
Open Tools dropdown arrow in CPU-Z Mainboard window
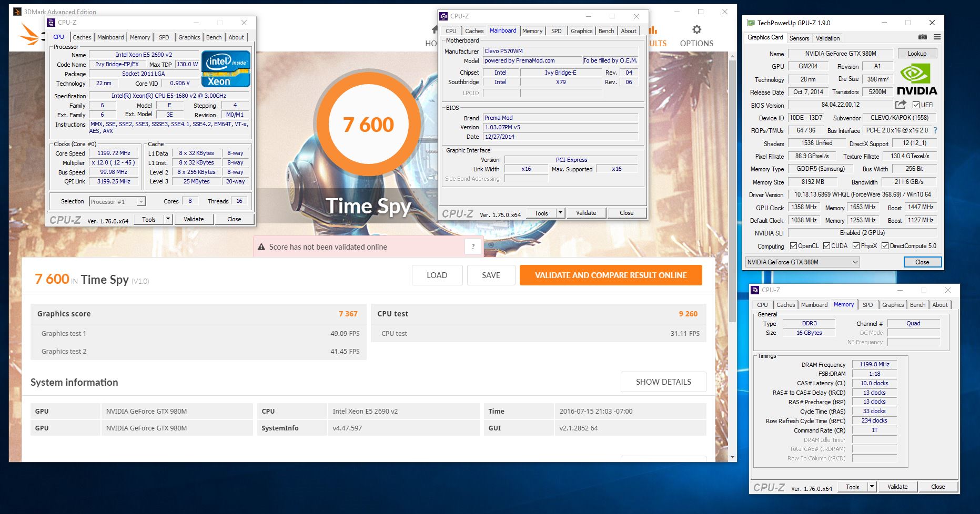(560, 213)
